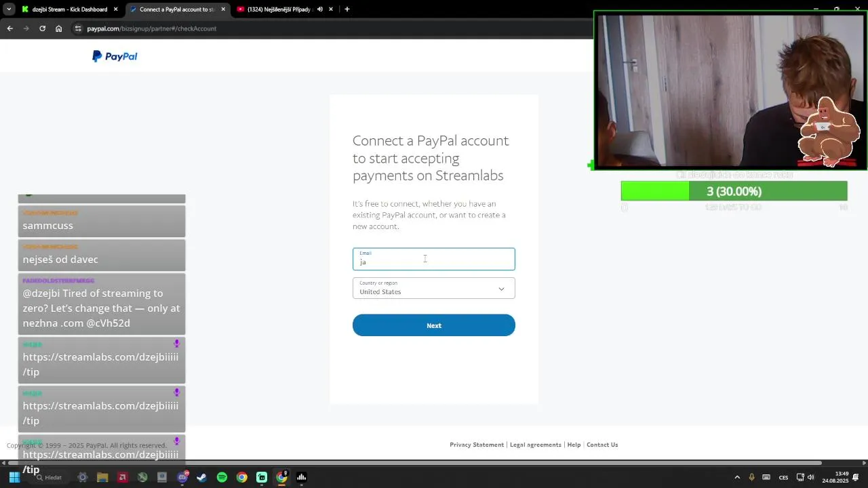Open the Contact Us footer link

click(x=602, y=445)
